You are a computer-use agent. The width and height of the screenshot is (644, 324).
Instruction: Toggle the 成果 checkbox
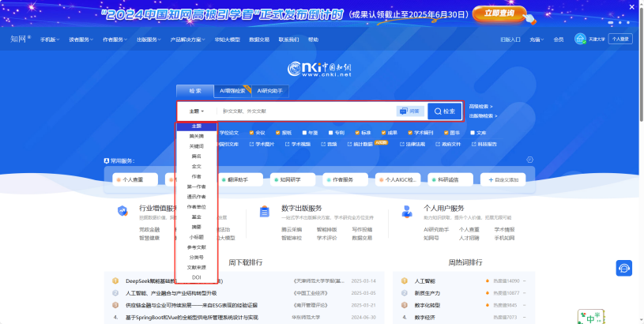pos(383,133)
